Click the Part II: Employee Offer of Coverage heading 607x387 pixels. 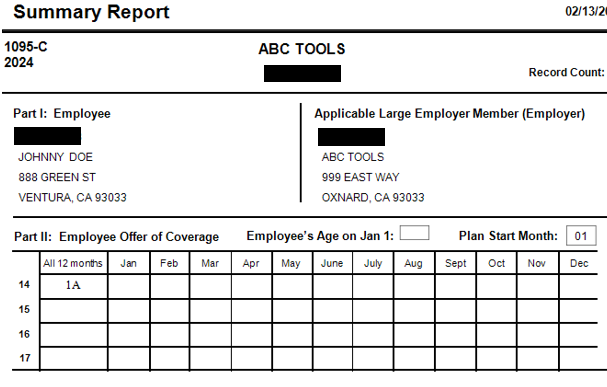pos(117,237)
